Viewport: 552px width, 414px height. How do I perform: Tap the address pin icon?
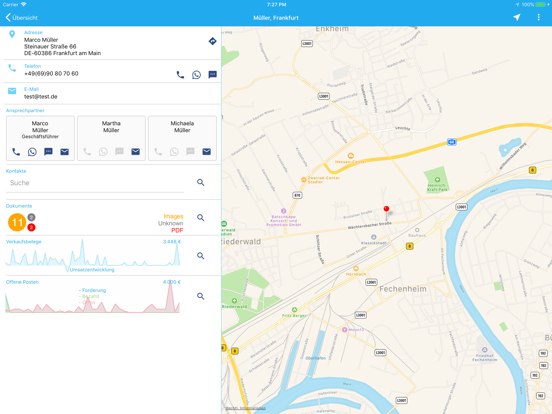click(12, 34)
